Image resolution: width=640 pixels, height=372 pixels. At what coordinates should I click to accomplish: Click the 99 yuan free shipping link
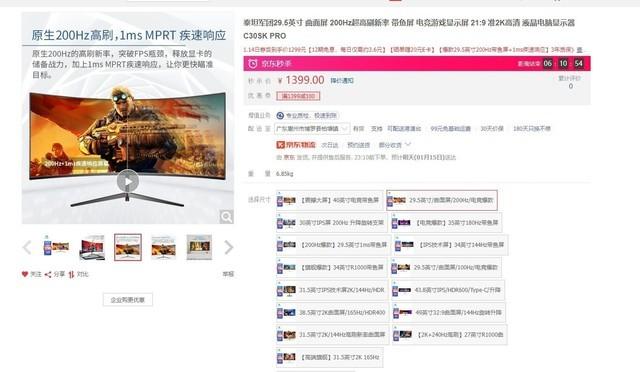450,129
